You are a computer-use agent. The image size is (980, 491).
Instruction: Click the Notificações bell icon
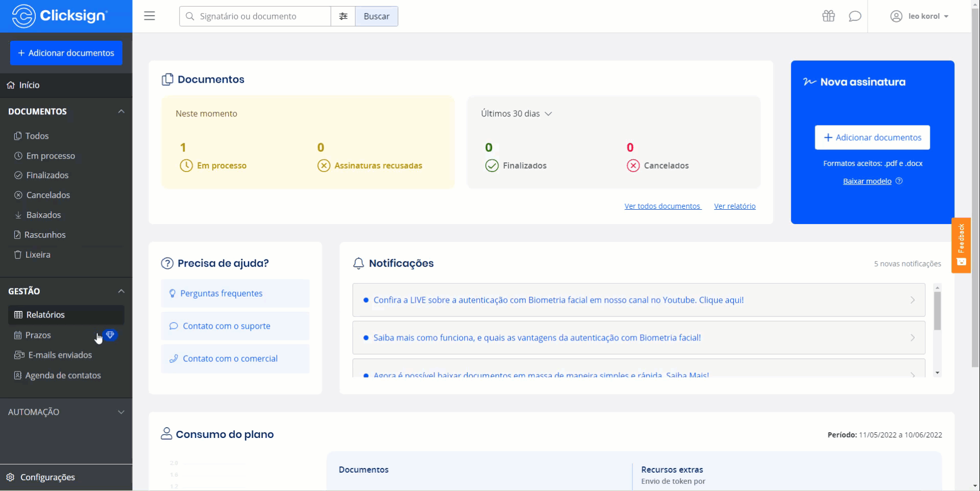pos(358,263)
